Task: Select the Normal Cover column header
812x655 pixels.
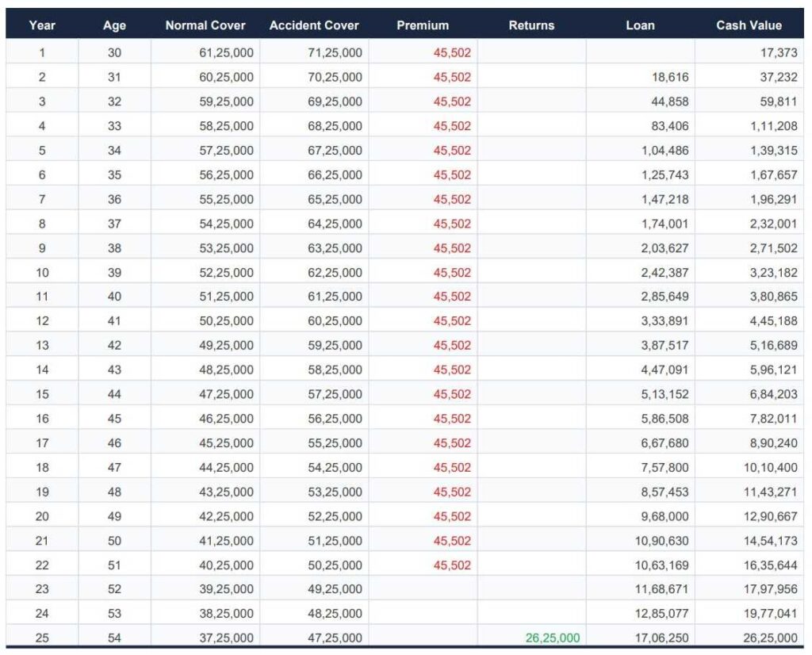Action: click(x=205, y=25)
